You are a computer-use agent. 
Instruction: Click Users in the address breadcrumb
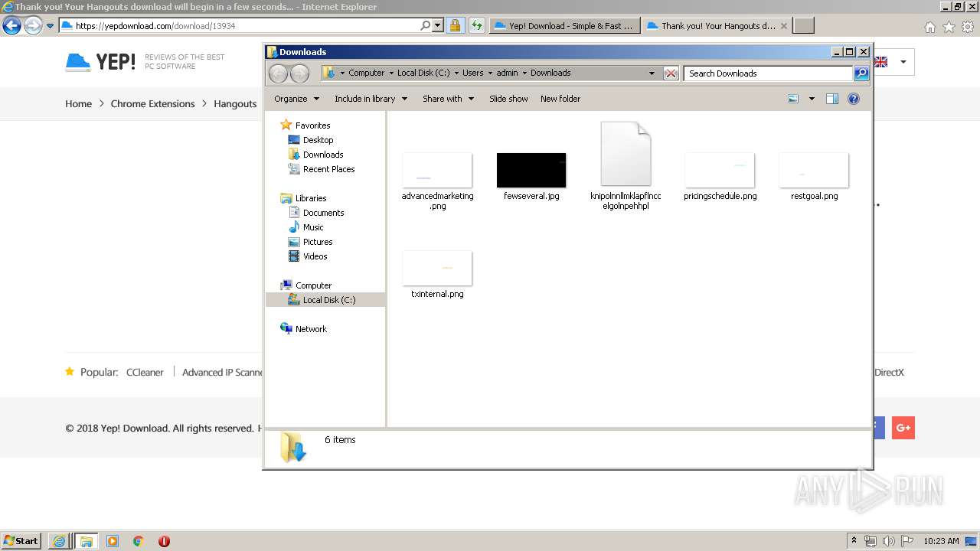pyautogui.click(x=472, y=73)
